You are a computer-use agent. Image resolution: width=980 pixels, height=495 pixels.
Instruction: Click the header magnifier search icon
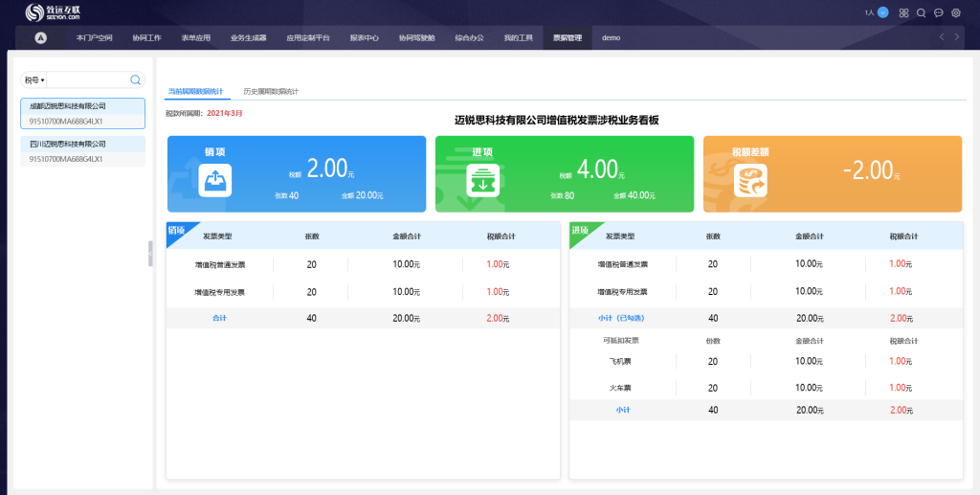click(921, 13)
